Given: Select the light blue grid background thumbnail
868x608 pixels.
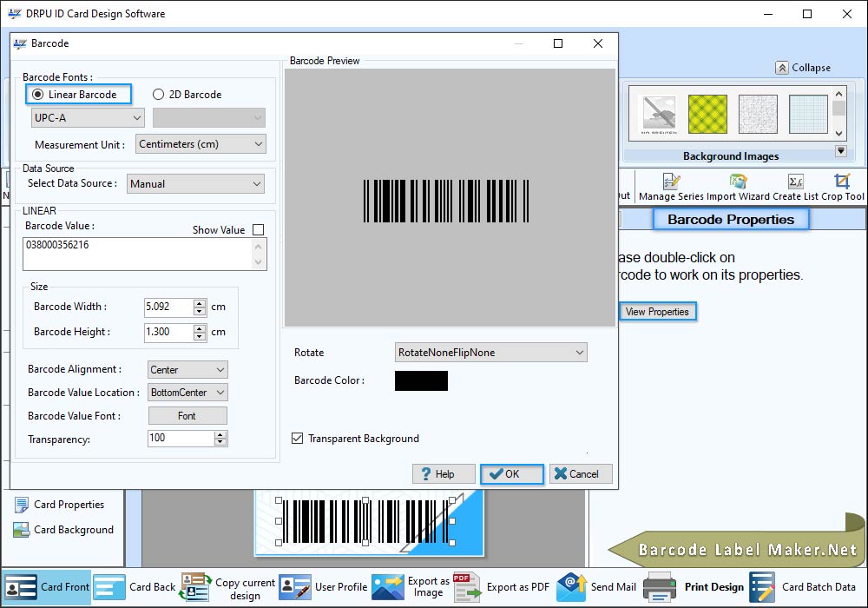Looking at the screenshot, I should 808,114.
